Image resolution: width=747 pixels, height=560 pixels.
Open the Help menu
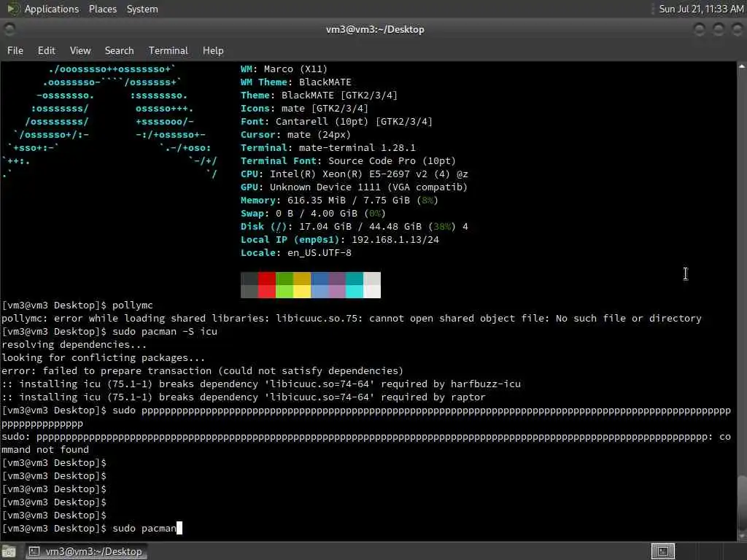click(213, 50)
